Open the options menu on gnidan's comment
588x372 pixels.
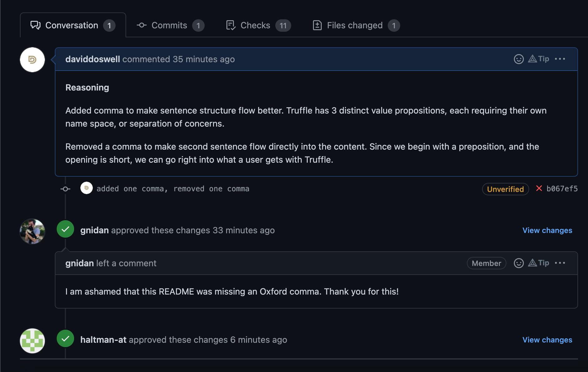tap(560, 263)
